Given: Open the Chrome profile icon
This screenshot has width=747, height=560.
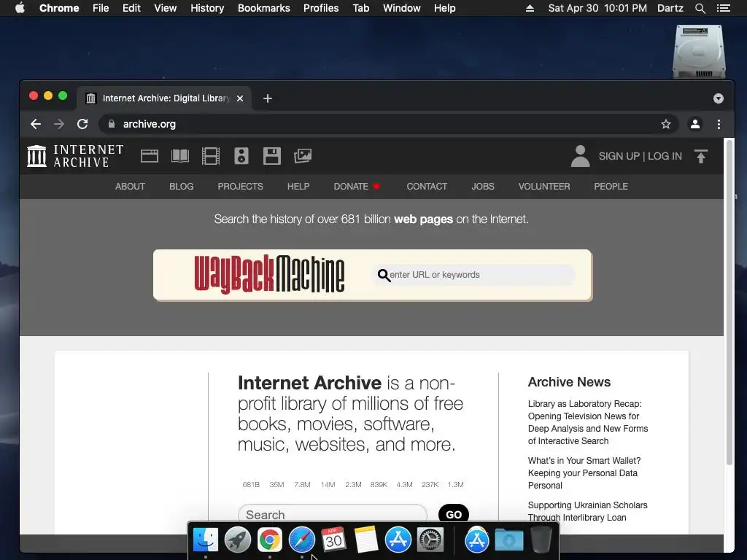Looking at the screenshot, I should [x=695, y=124].
